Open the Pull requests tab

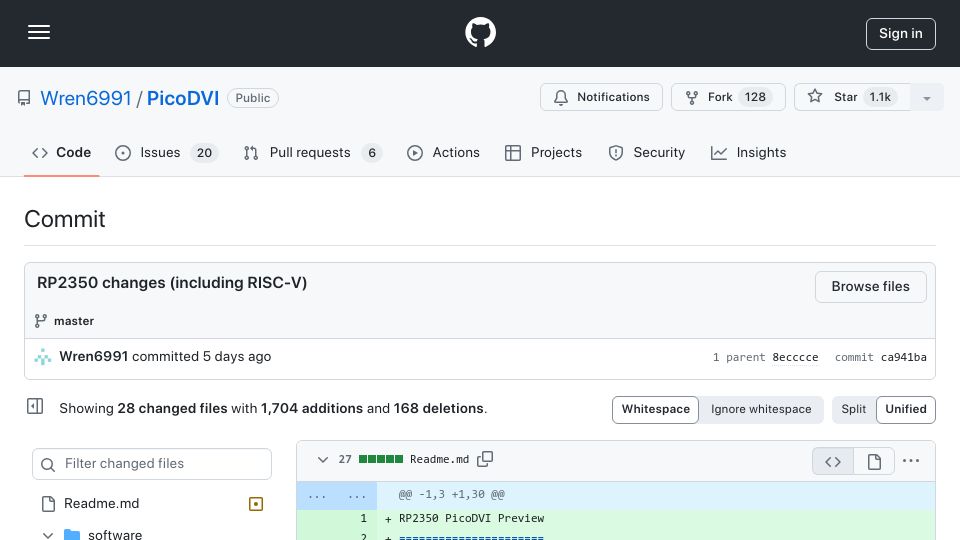point(312,152)
